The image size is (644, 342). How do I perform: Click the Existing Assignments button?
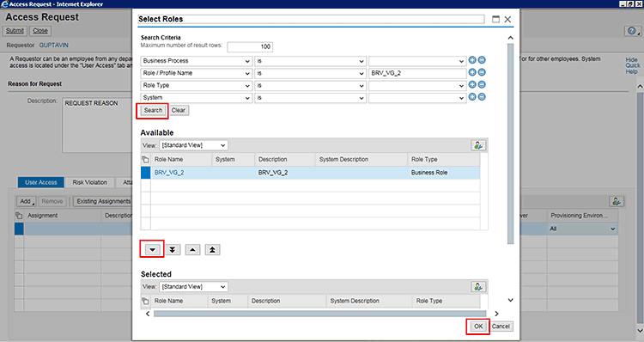[103, 201]
